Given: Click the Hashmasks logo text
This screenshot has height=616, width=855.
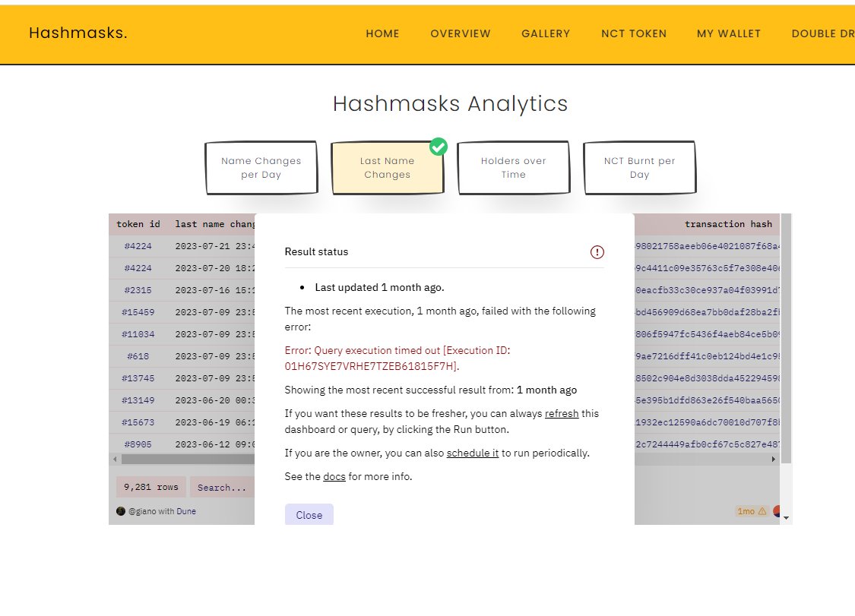Looking at the screenshot, I should (x=78, y=33).
